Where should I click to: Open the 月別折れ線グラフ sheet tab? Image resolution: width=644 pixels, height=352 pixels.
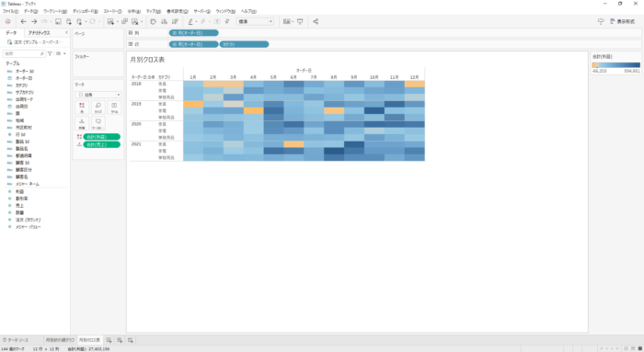(x=60, y=340)
